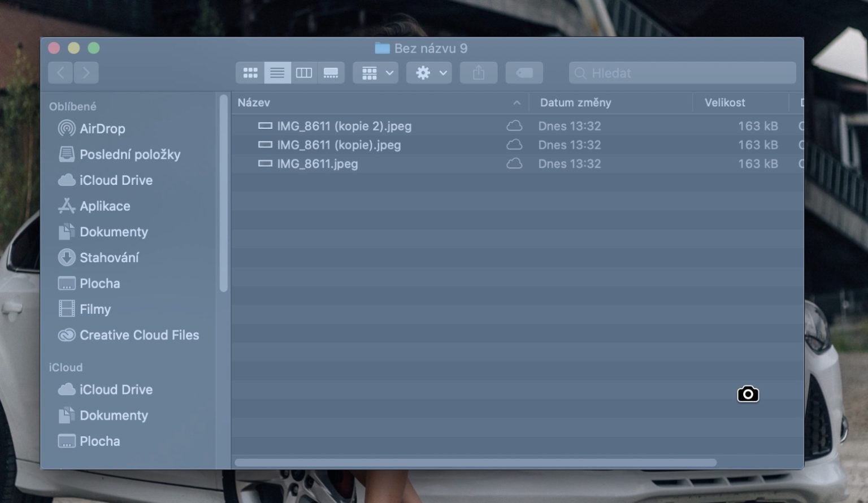Open the action gear dropdown menu
Viewport: 868px width, 503px height.
coord(429,72)
